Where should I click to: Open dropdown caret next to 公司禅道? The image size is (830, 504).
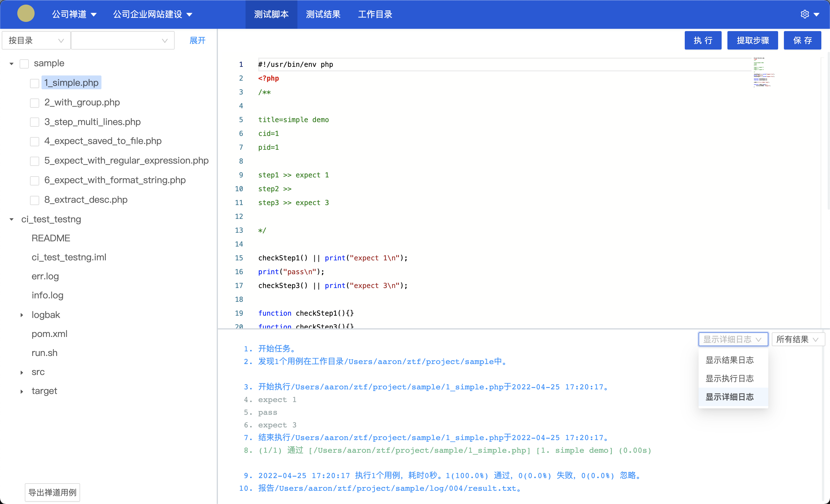tap(94, 14)
